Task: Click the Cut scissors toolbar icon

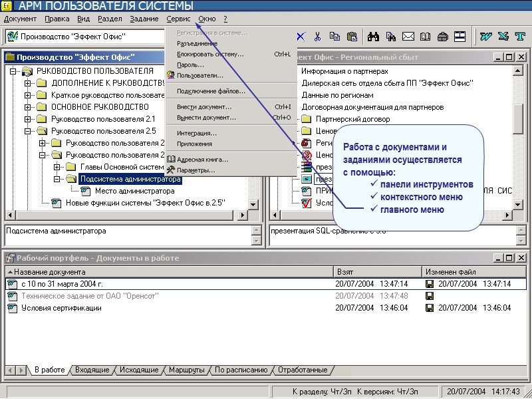Action: click(318, 37)
